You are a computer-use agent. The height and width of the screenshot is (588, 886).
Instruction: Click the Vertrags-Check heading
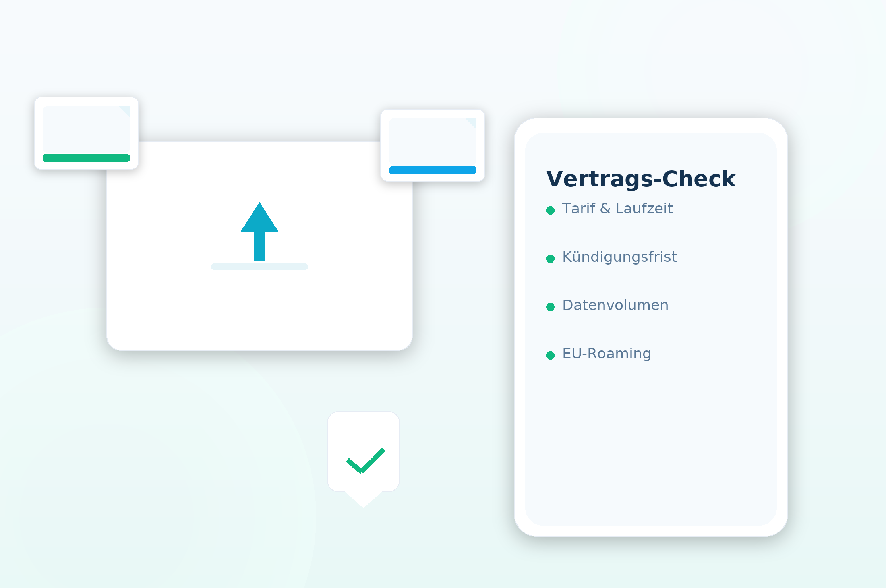tap(641, 179)
